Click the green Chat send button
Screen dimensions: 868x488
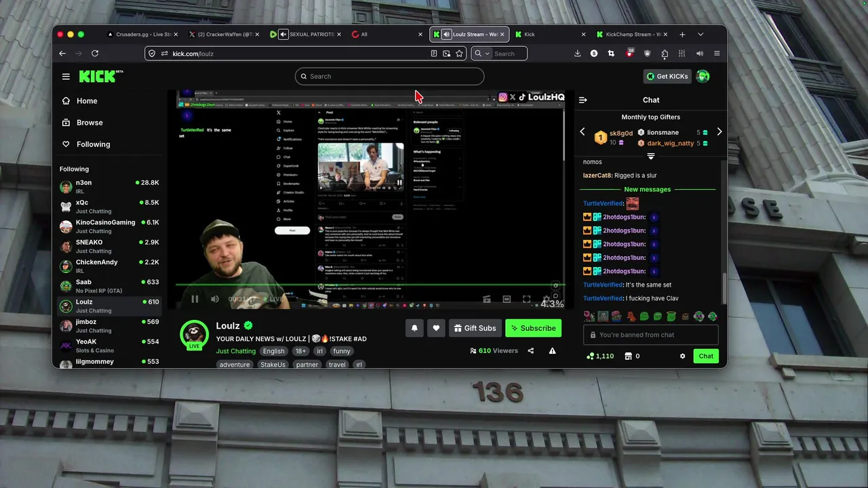point(706,356)
